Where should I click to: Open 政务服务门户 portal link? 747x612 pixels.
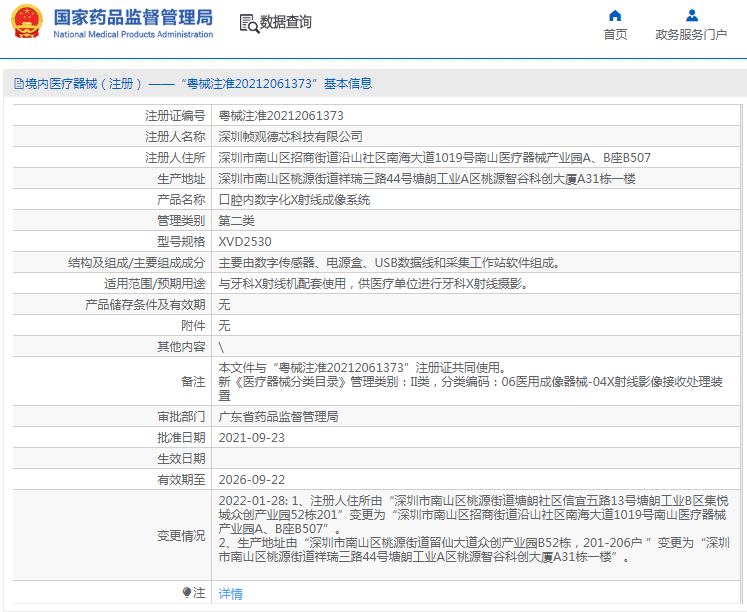tap(691, 34)
